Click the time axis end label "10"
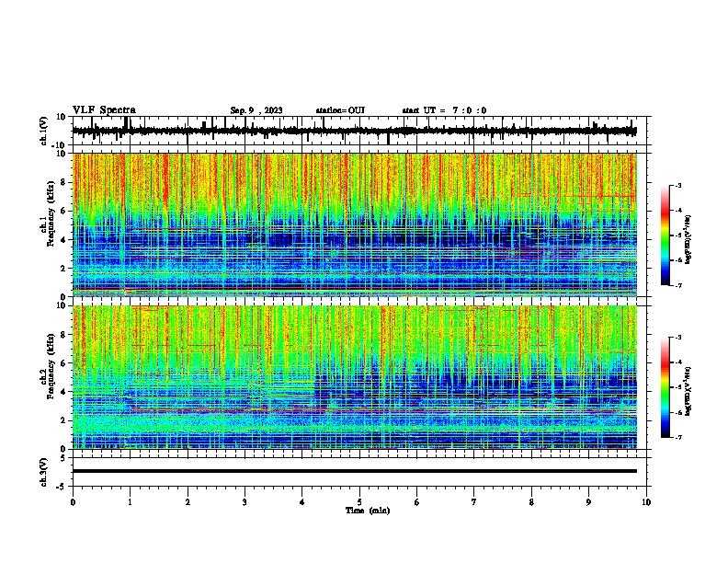The height and width of the screenshot is (563, 728). click(646, 502)
